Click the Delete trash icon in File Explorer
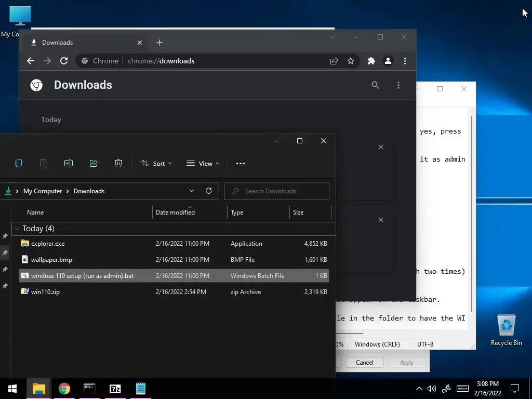Viewport: 532px width, 399px height. (x=118, y=163)
